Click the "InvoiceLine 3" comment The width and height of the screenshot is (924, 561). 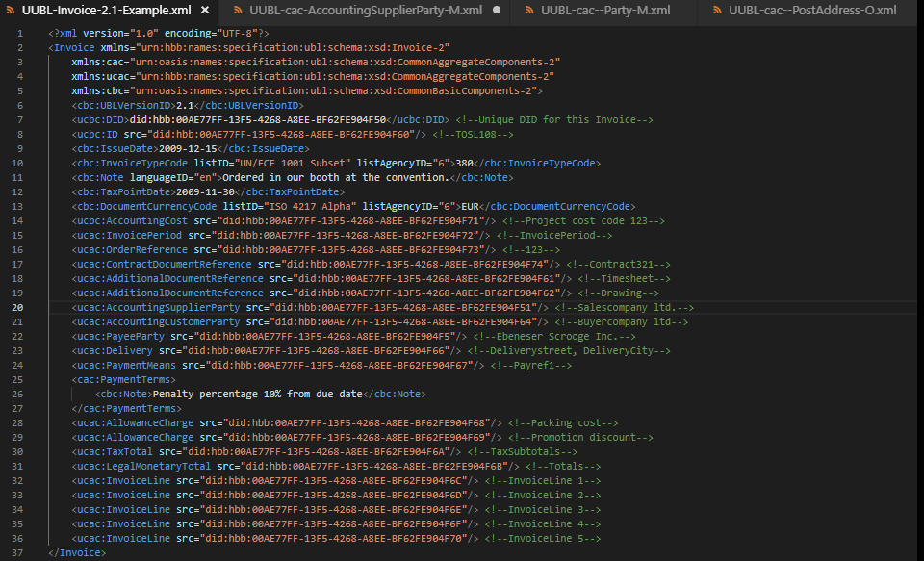(543, 510)
